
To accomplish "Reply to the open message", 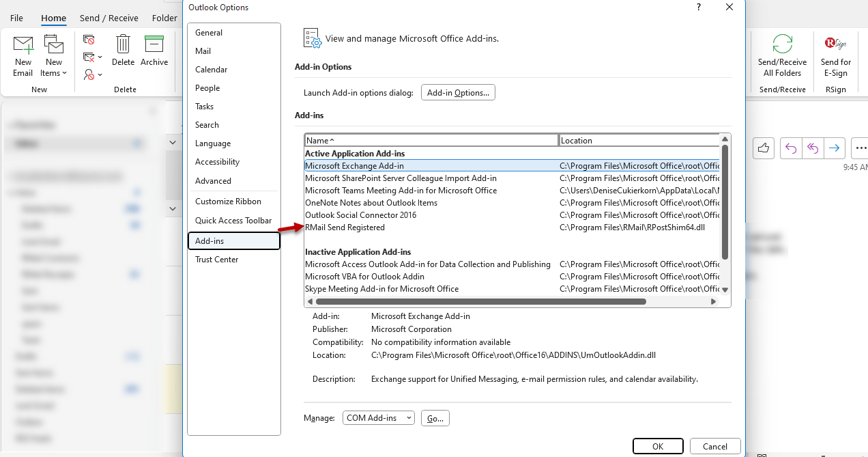I will tap(790, 148).
